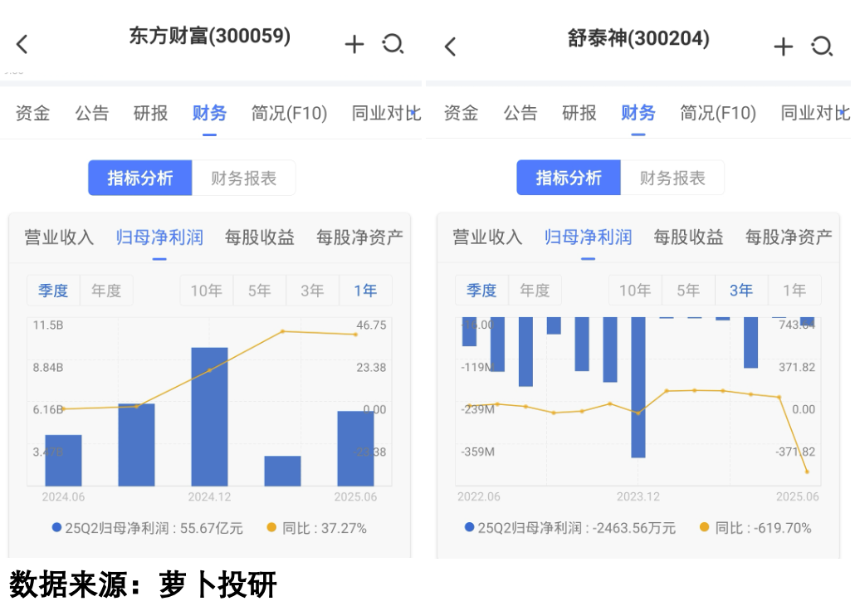The width and height of the screenshot is (855, 616).
Task: Tap the refresh icon next to 舒泰神 plus
Action: coord(823,46)
